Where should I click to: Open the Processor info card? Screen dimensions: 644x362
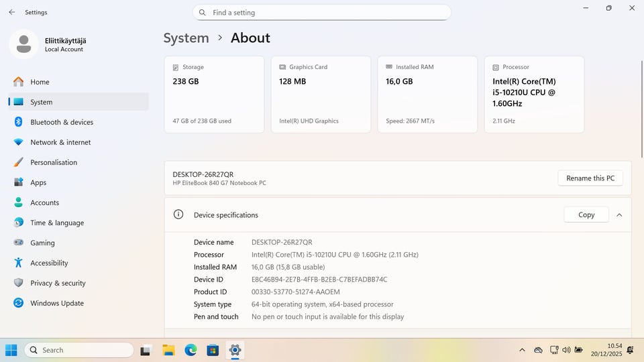535,95
